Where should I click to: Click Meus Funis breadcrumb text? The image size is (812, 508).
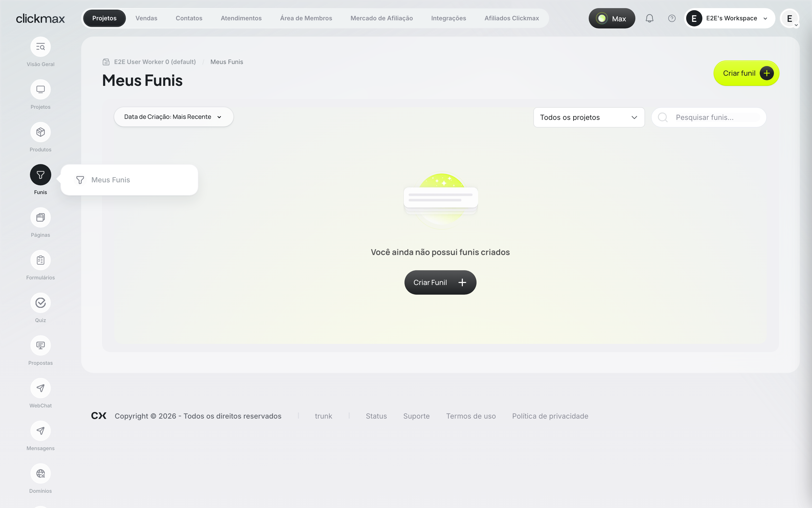tap(227, 62)
